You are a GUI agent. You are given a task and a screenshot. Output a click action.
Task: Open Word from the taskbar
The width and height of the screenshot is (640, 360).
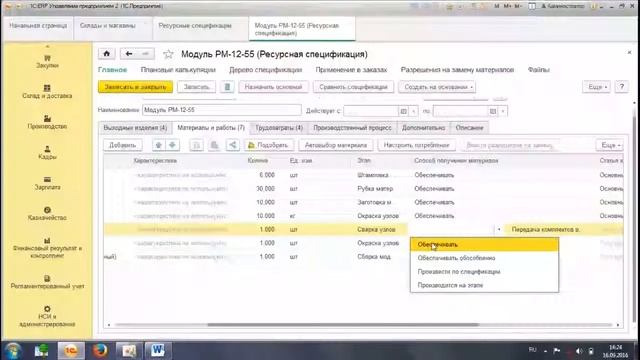tap(158, 350)
